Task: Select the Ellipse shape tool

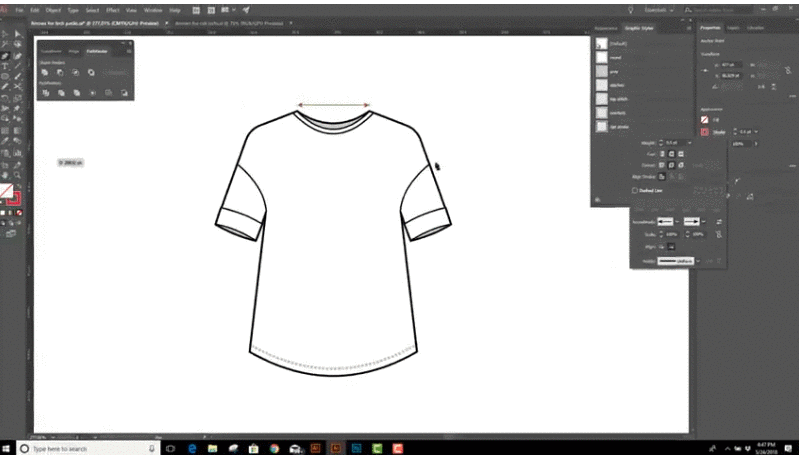Action: 5,76
